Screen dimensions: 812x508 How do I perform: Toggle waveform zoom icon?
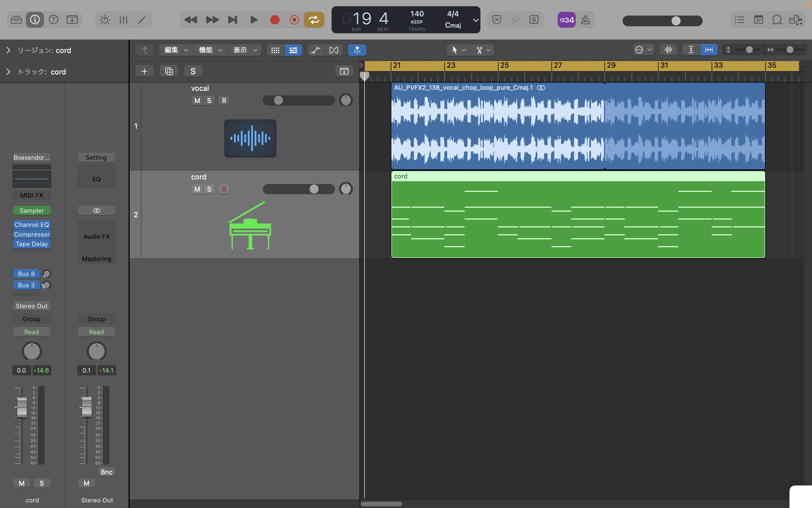[668, 50]
